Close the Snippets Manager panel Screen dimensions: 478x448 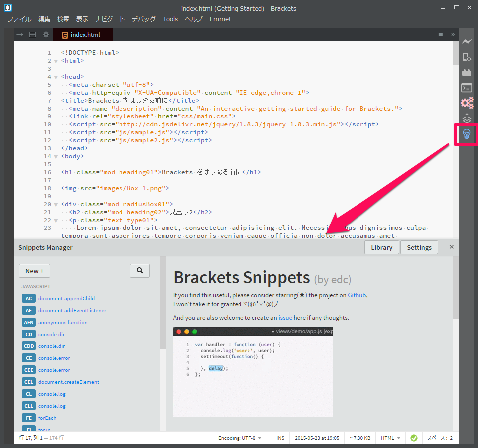tap(452, 247)
